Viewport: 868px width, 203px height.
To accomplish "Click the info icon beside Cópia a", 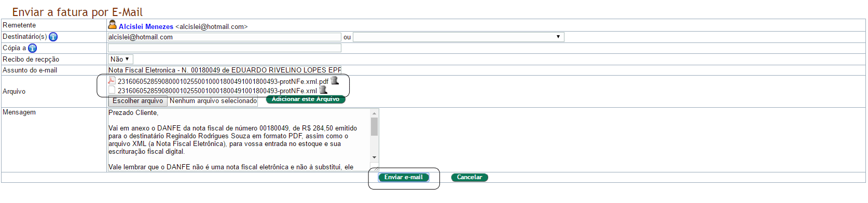I will [32, 48].
